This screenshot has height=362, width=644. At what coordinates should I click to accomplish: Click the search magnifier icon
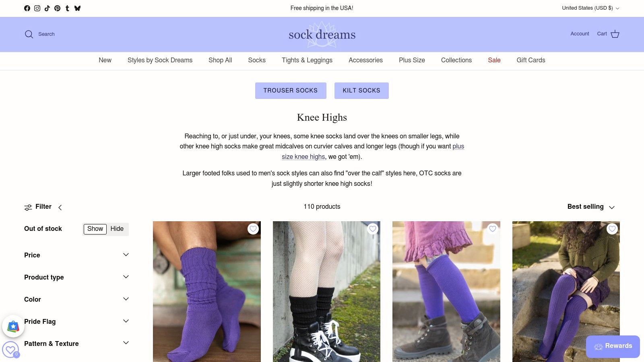[x=29, y=34]
